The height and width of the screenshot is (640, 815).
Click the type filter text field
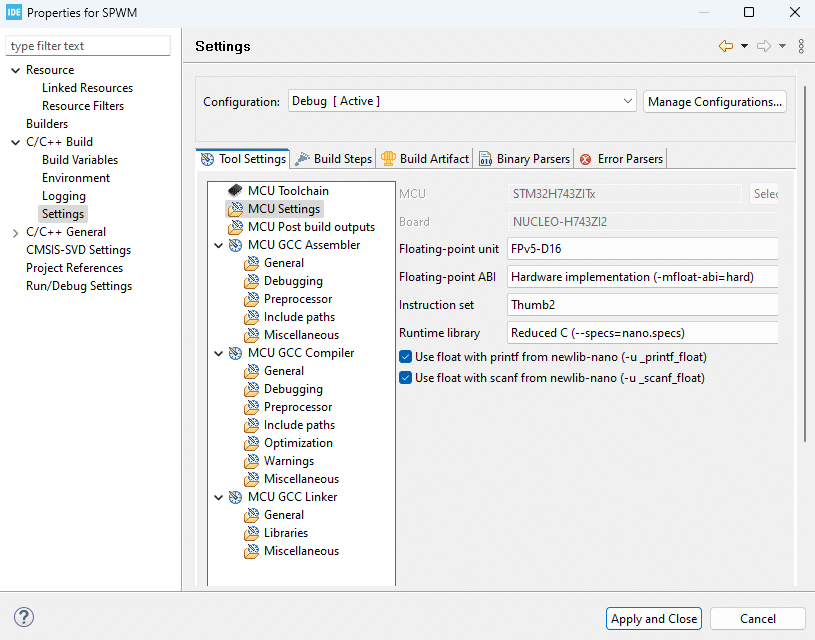88,46
